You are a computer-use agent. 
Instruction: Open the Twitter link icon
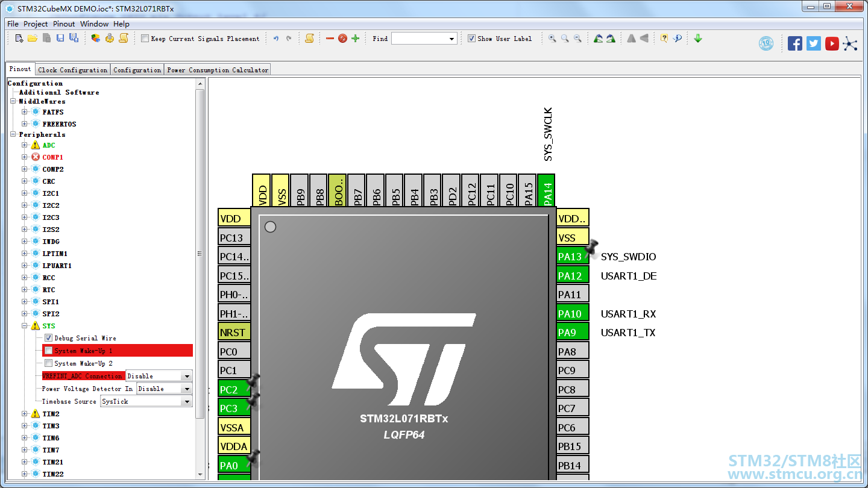(814, 43)
